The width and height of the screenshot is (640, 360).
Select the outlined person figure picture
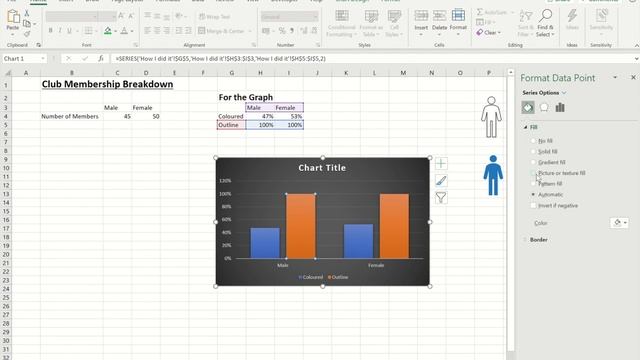(491, 117)
